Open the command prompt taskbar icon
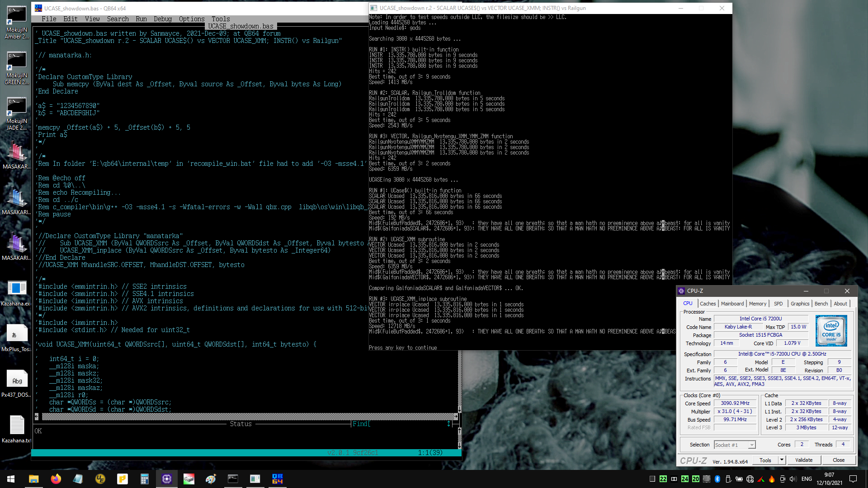This screenshot has width=868, height=488. point(233,479)
